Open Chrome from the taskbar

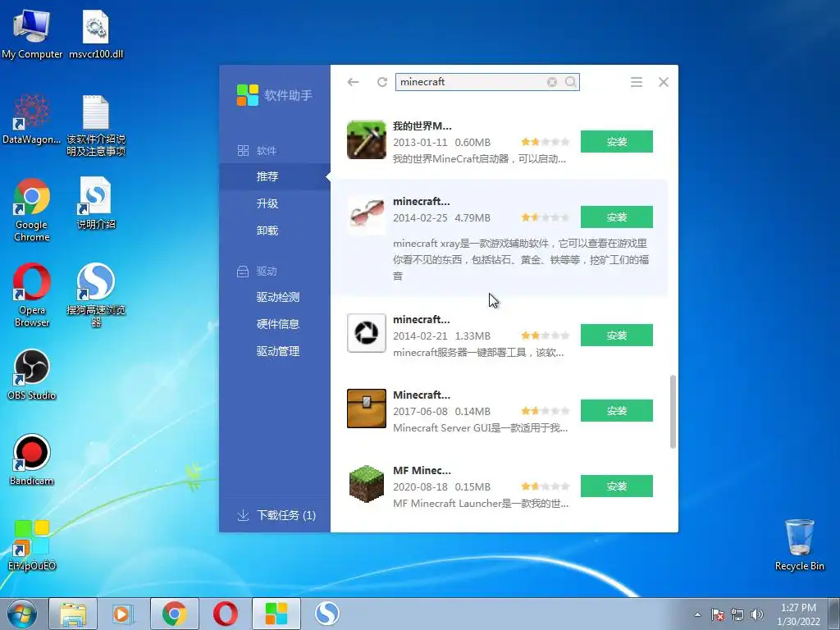click(174, 614)
